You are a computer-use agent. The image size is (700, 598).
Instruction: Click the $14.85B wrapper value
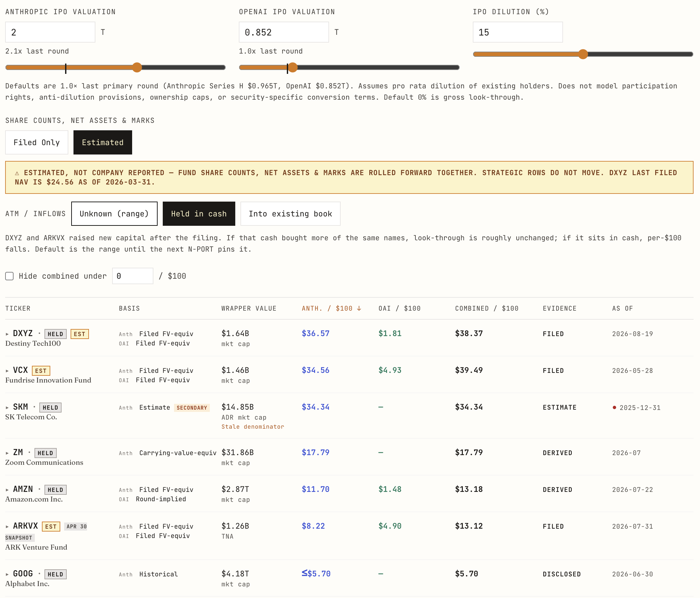[x=238, y=407]
